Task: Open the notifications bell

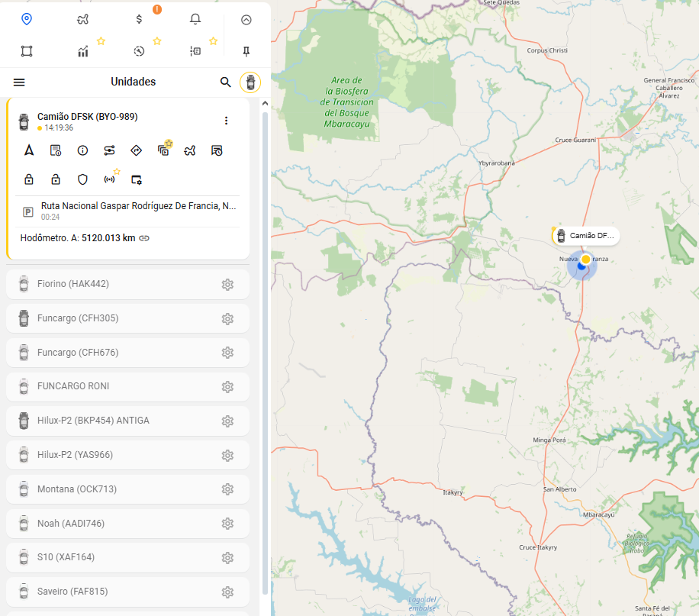Action: click(x=195, y=19)
